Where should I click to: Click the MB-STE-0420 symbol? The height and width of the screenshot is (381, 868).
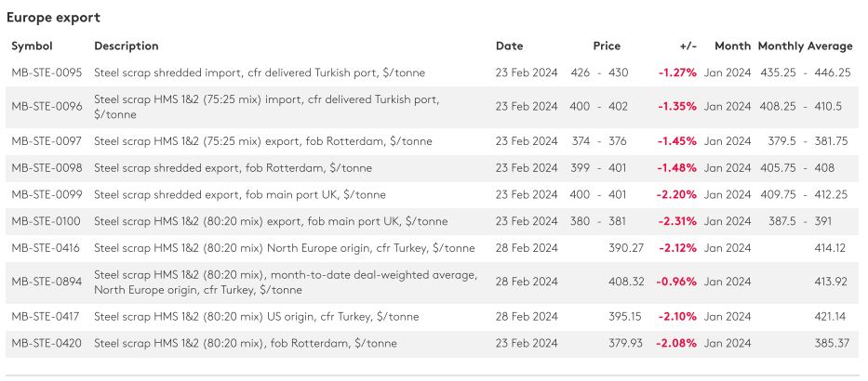[47, 344]
